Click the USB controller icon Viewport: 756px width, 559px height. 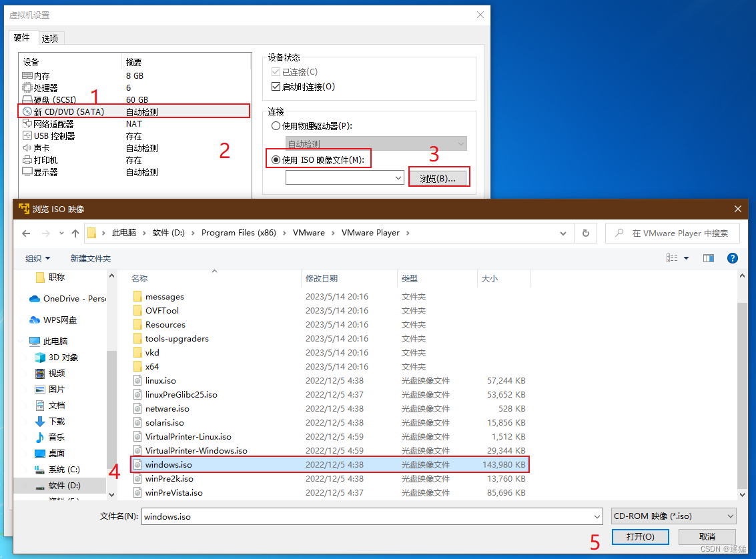coord(27,136)
